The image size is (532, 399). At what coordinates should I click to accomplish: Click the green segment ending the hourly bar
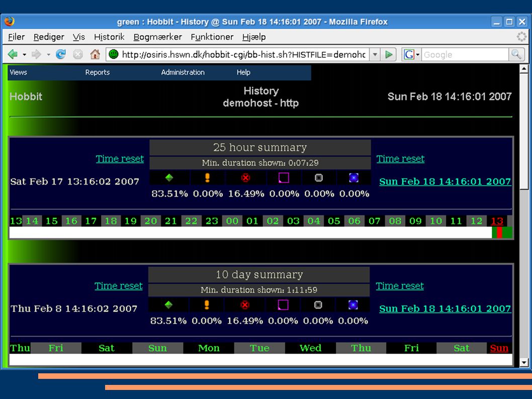[x=507, y=232]
